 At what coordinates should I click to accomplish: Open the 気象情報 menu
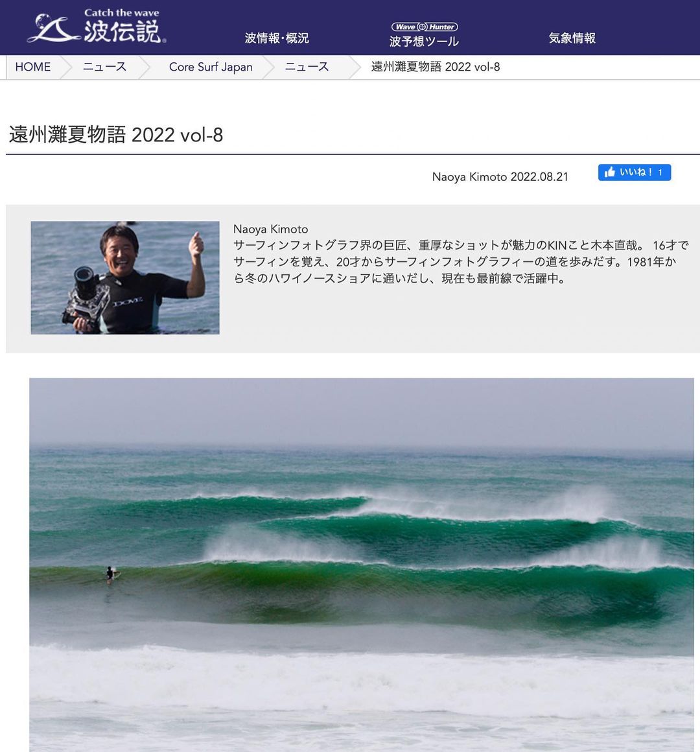point(572,38)
